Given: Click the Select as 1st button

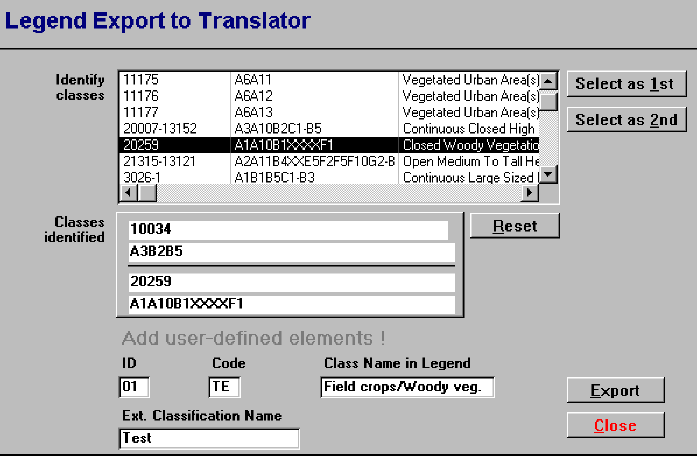Looking at the screenshot, I should (625, 84).
